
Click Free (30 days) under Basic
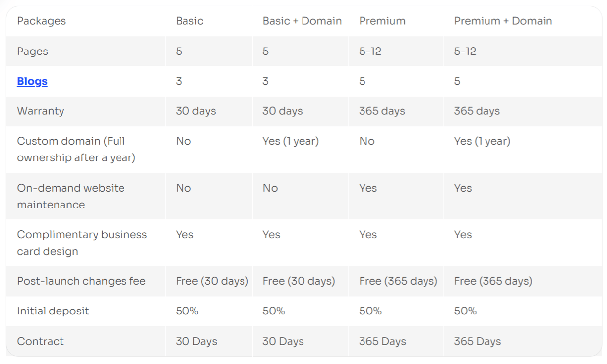(212, 281)
